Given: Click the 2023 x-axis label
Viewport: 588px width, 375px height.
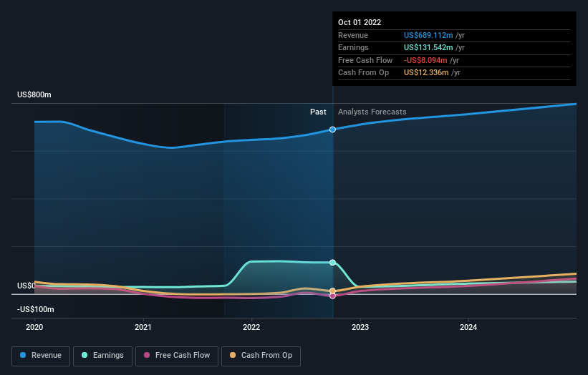Looking at the screenshot, I should click(x=360, y=328).
